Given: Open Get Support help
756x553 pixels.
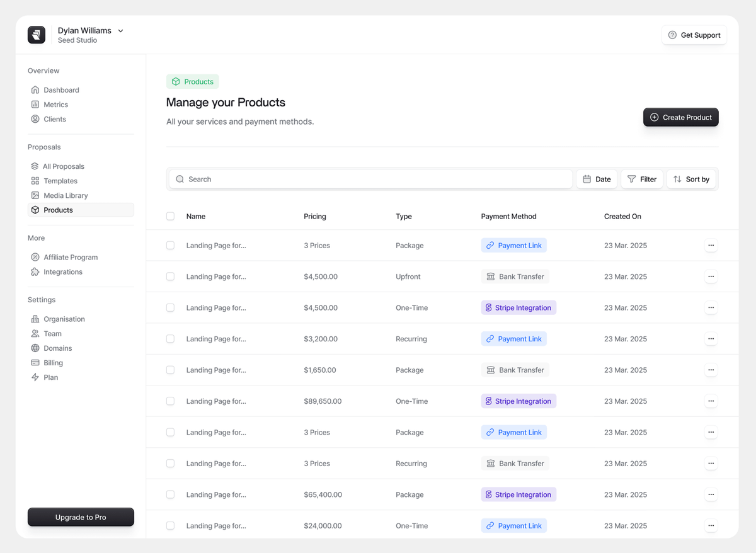Looking at the screenshot, I should pyautogui.click(x=694, y=35).
